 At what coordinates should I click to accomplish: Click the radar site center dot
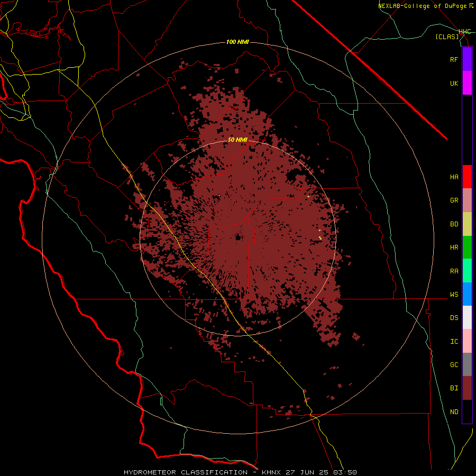(x=238, y=237)
